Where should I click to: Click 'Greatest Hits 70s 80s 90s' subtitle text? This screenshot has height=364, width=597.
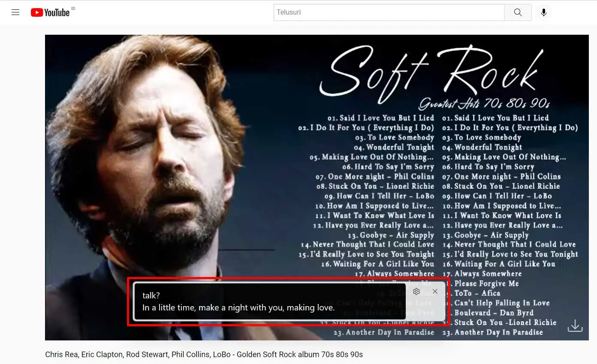pos(484,103)
